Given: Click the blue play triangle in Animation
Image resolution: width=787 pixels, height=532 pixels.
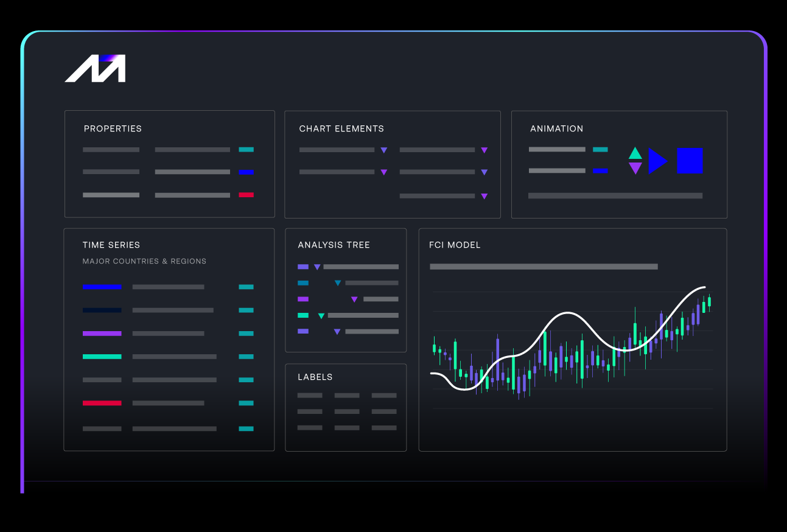Looking at the screenshot, I should click(x=658, y=161).
